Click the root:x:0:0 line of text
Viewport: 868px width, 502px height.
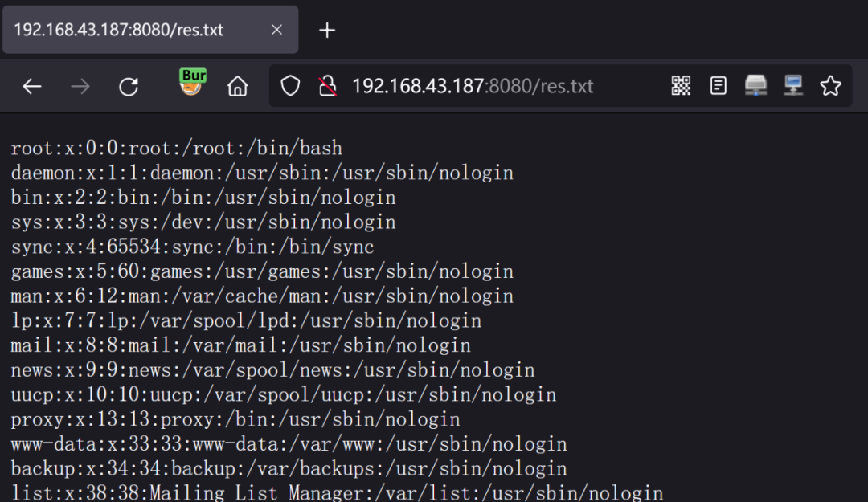(x=177, y=149)
